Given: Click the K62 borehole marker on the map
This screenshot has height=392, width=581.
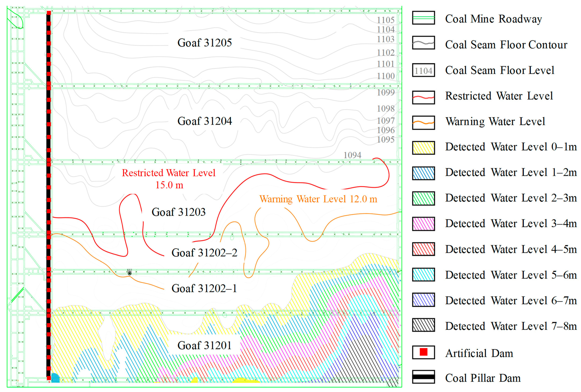Looking at the screenshot, I should [x=129, y=273].
